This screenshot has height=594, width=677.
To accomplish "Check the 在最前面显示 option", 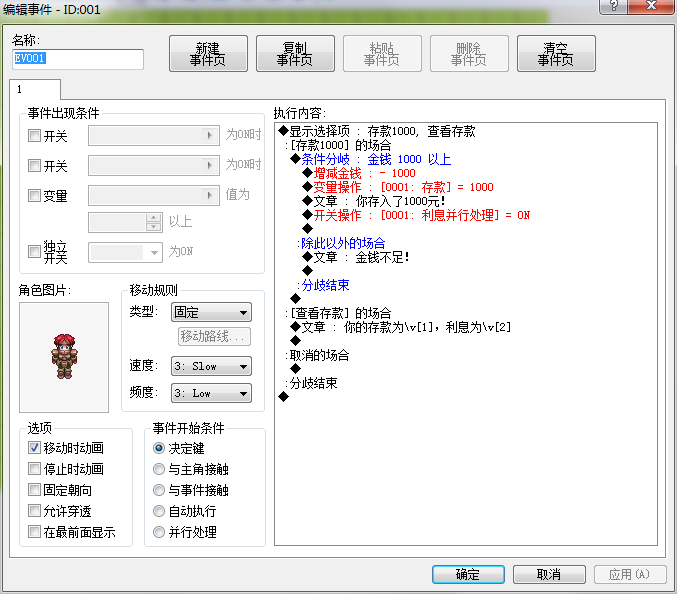I will [34, 532].
